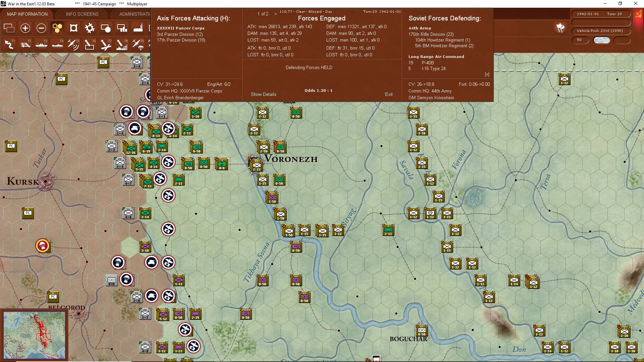Toggle the fort levels square icon

tap(73, 28)
